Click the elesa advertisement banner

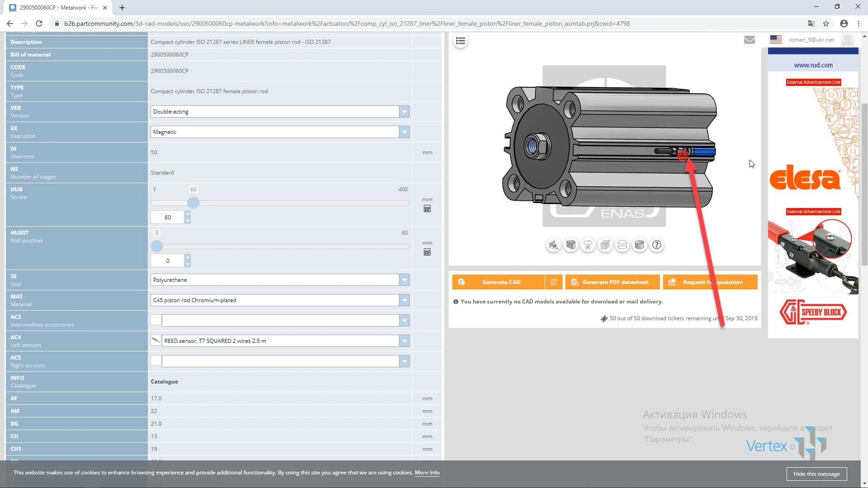(805, 179)
